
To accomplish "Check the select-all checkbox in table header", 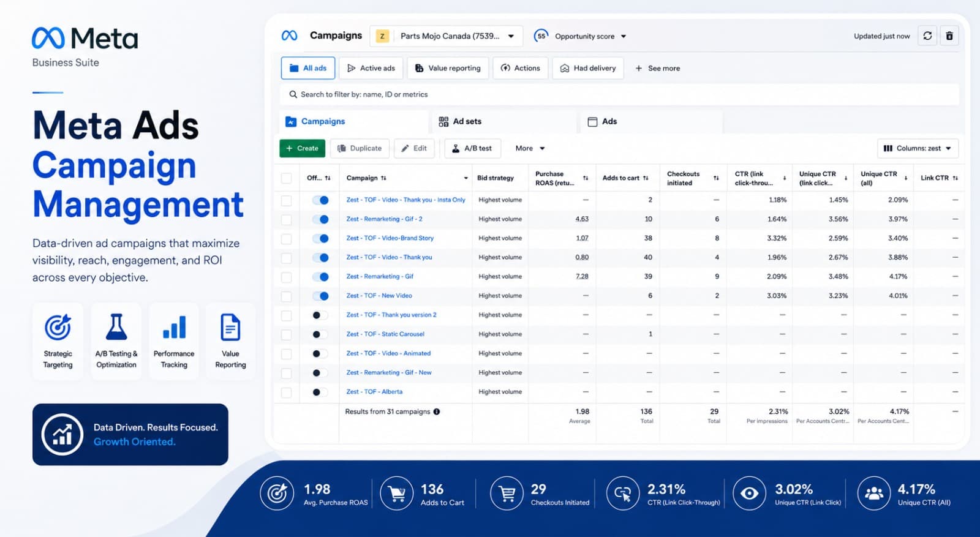I will (286, 178).
